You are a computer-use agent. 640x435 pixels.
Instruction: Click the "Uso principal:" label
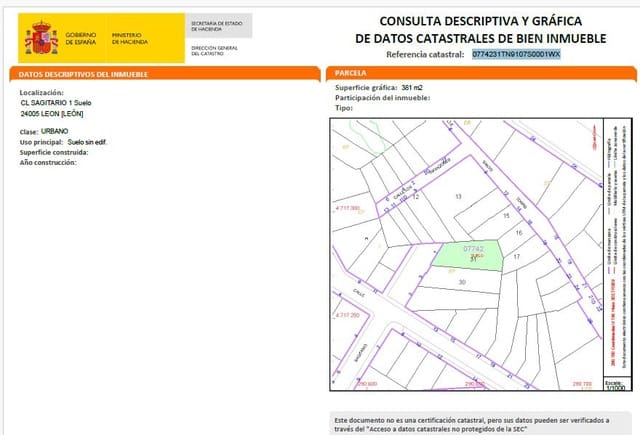coord(41,142)
